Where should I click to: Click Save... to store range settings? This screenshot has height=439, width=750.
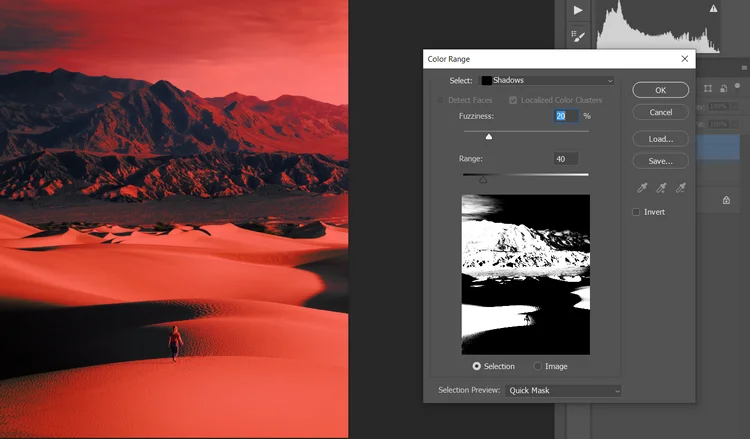pos(660,160)
